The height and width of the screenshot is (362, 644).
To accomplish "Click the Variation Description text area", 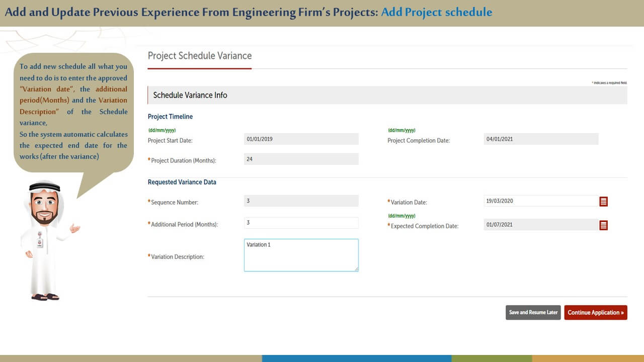I will coord(301,255).
